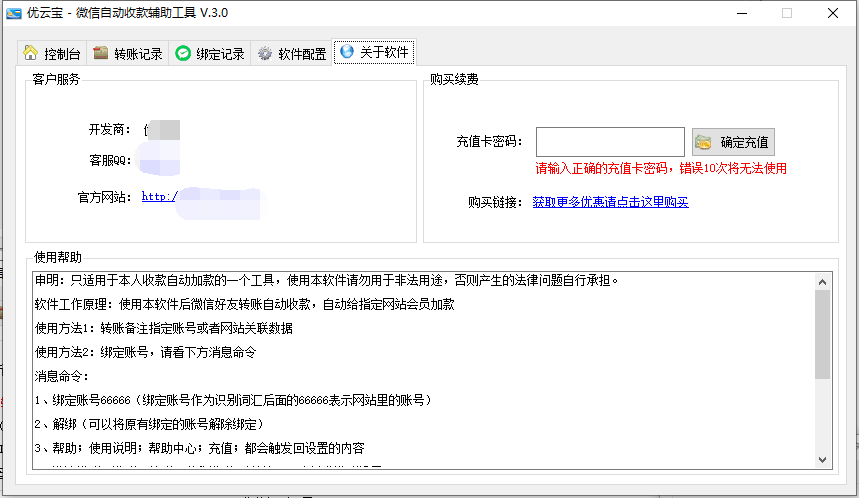Click the 转账记录 tab's ledger icon
This screenshot has width=859, height=498.
[x=101, y=53]
